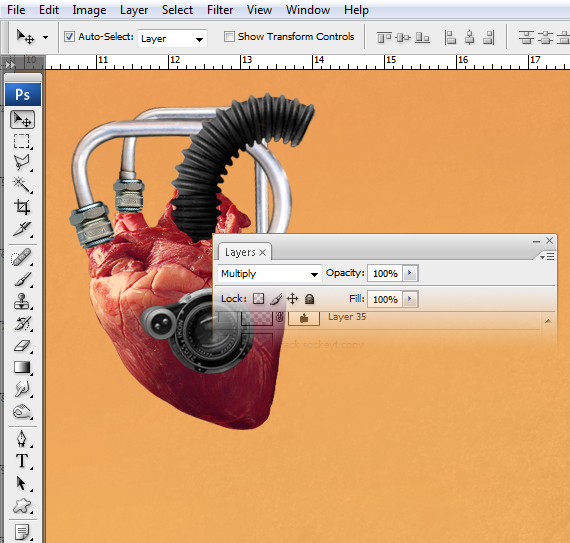Image resolution: width=570 pixels, height=543 pixels.
Task: Select the Clone Stamp tool
Action: pos(22,302)
